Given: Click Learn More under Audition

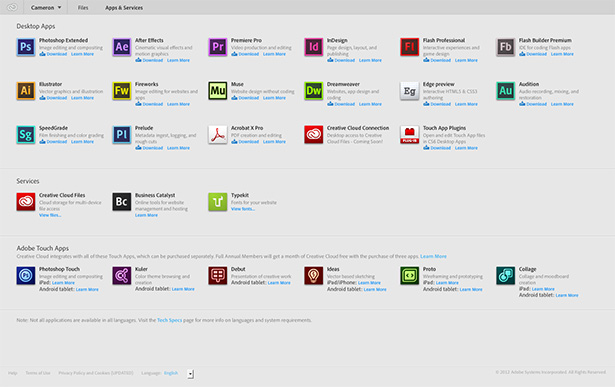Looking at the screenshot, I should coord(562,104).
